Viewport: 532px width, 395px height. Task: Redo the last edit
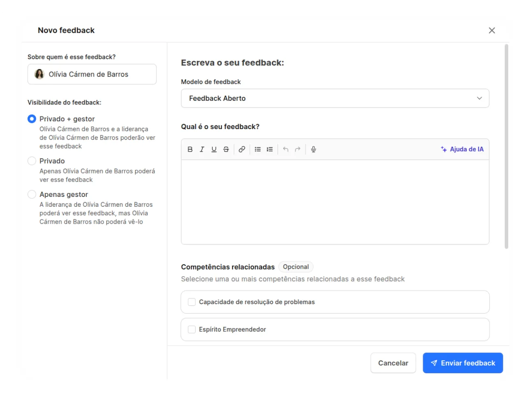click(297, 149)
